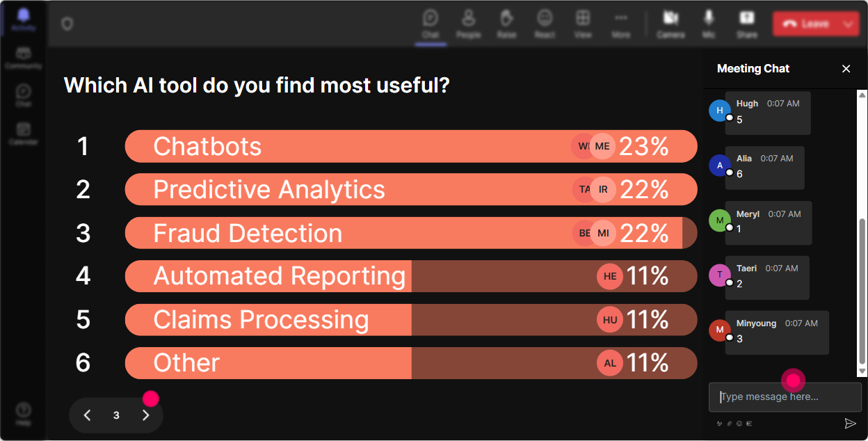Click the chat scrollbar down arrow

[x=862, y=372]
